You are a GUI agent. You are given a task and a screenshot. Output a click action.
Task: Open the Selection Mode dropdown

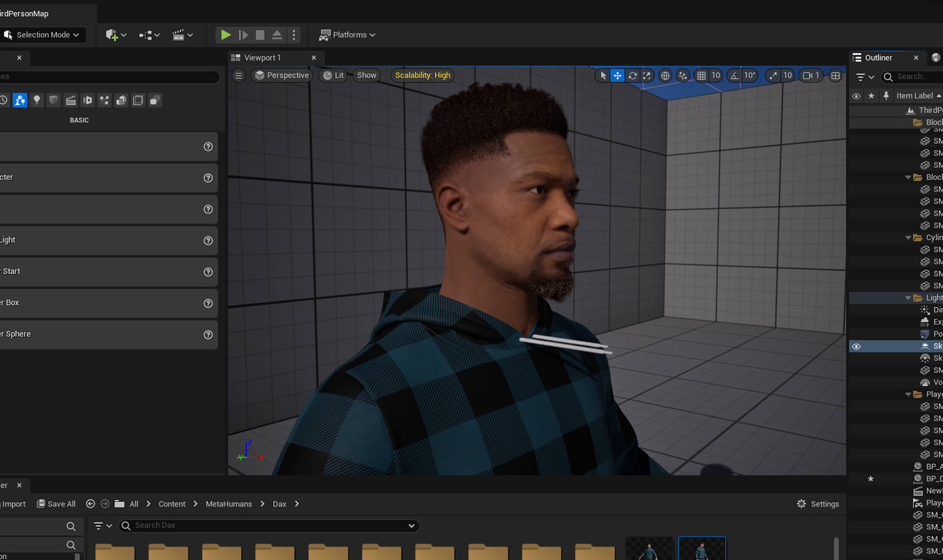[42, 35]
